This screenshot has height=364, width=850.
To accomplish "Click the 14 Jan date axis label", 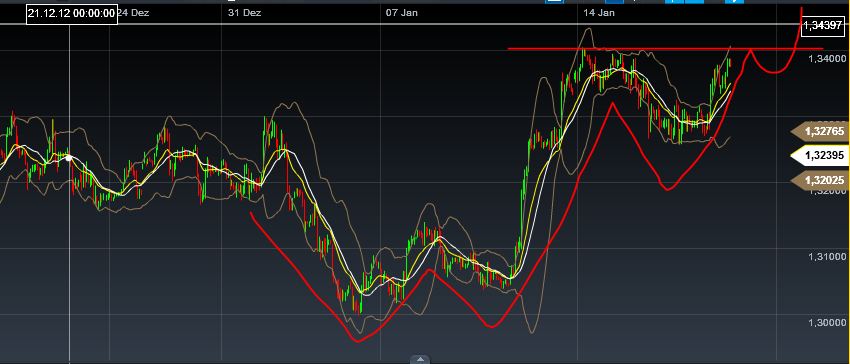I will pos(599,13).
